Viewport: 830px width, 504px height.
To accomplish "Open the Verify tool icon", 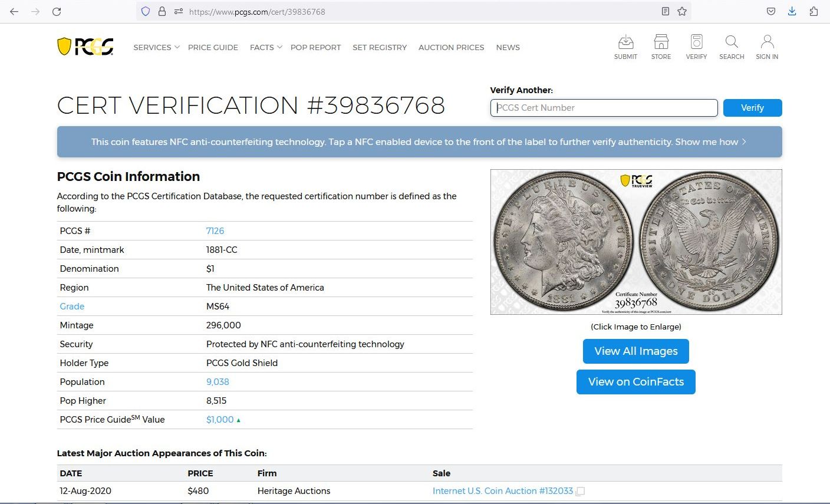I will 696,47.
